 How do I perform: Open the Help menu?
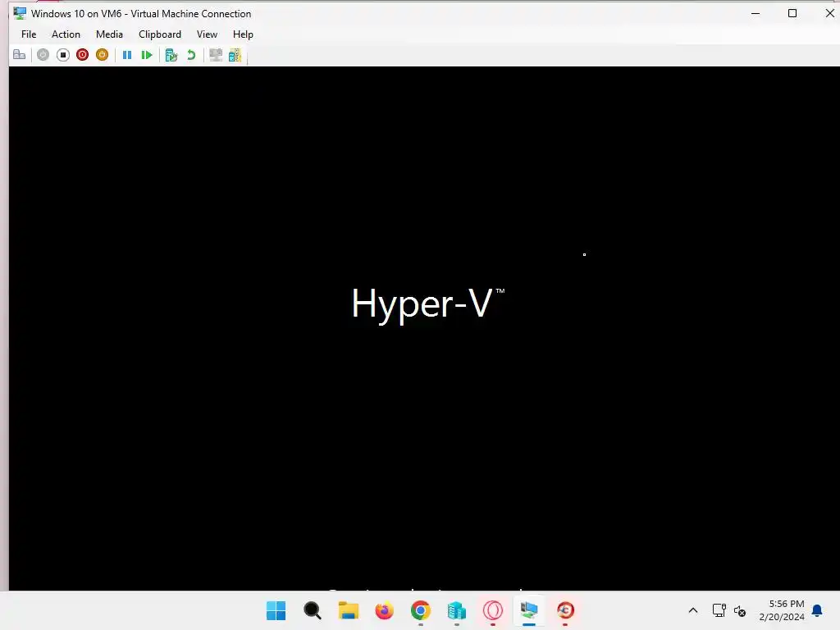click(x=243, y=34)
